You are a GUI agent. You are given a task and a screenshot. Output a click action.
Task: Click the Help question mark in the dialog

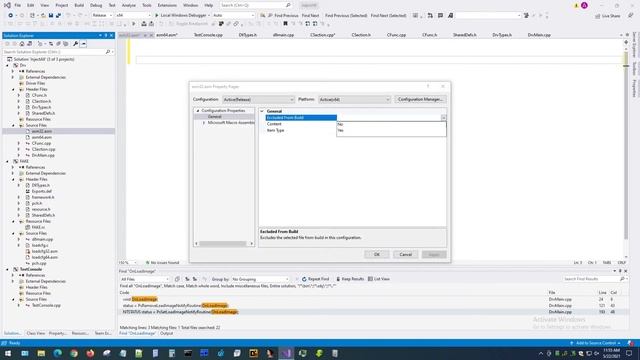[428, 87]
